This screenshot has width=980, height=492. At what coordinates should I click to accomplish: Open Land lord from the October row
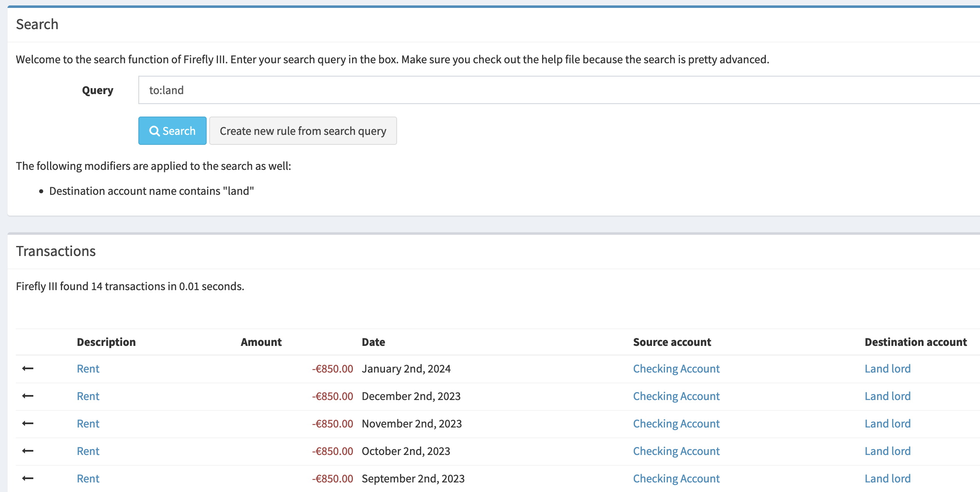[887, 451]
